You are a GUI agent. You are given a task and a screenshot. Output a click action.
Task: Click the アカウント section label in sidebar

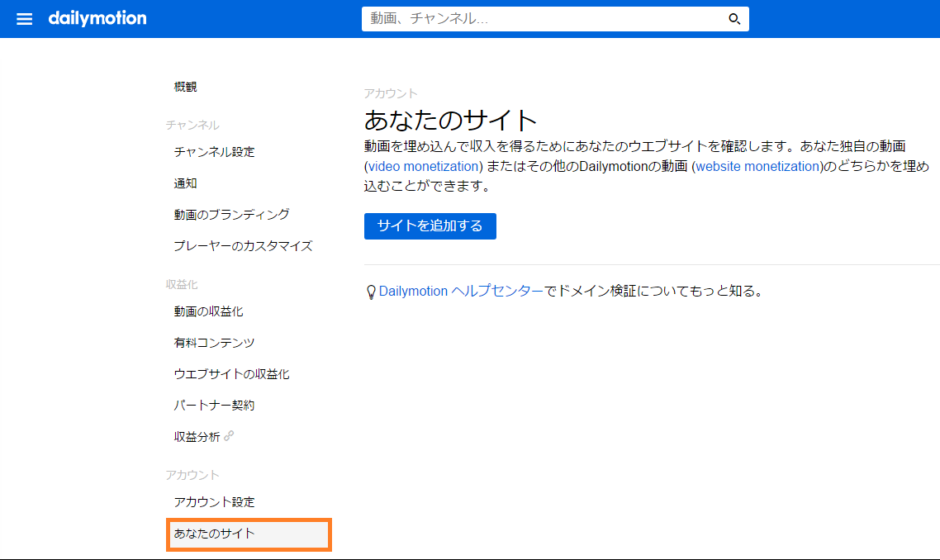point(192,475)
